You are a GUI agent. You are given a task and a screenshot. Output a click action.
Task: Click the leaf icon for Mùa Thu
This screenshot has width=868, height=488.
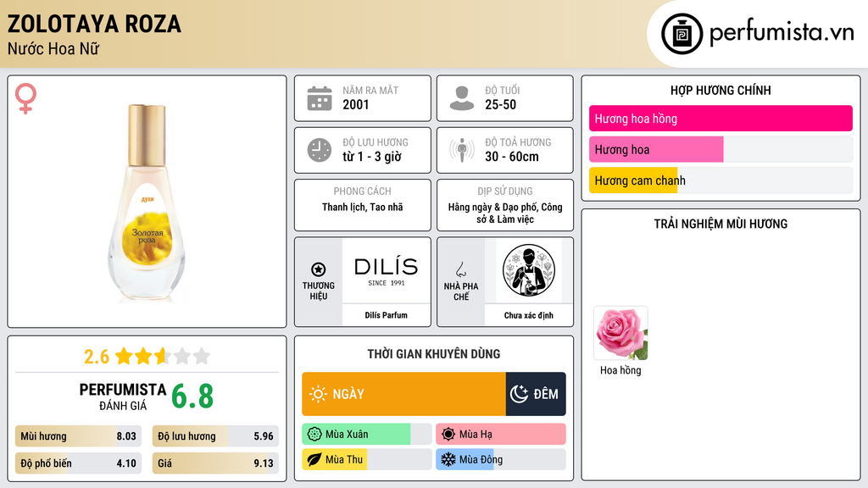coord(314,459)
